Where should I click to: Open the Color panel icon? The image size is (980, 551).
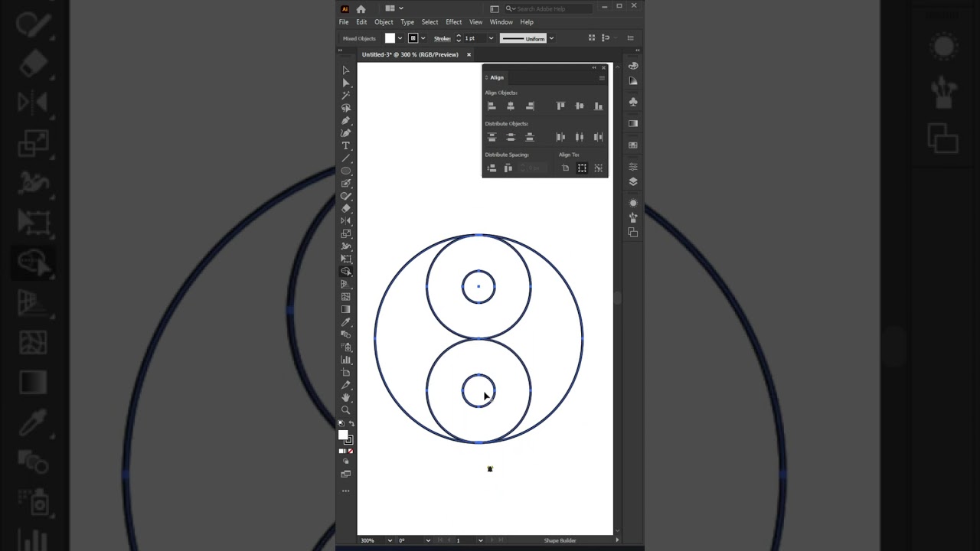click(x=633, y=66)
